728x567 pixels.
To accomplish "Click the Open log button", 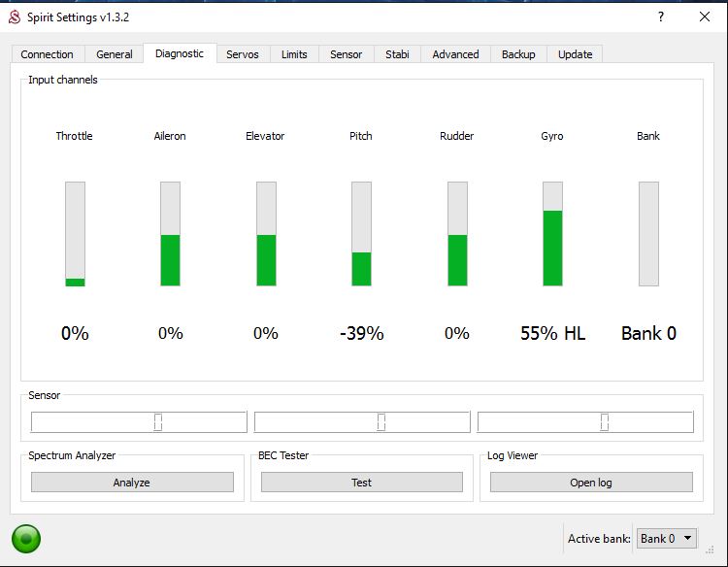I will [x=590, y=483].
